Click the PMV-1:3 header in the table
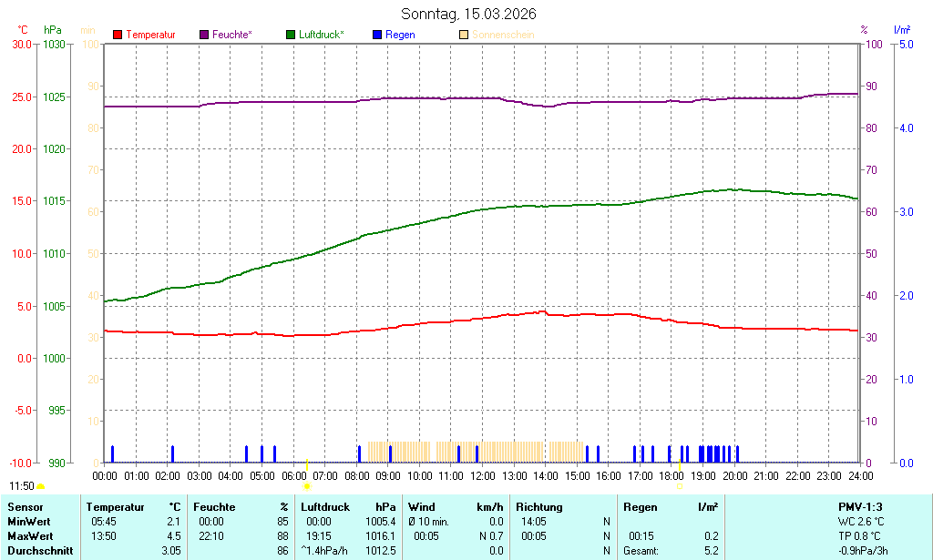The width and height of the screenshot is (933, 560). (860, 507)
